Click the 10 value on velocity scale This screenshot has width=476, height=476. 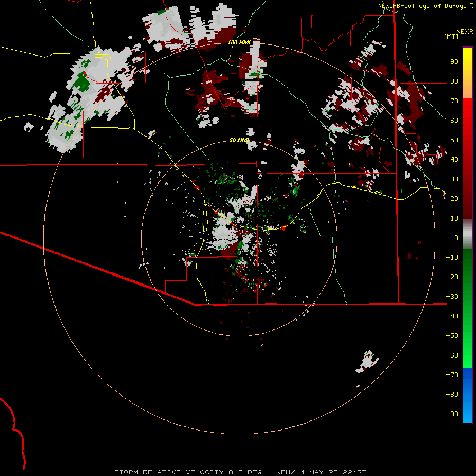click(x=454, y=218)
